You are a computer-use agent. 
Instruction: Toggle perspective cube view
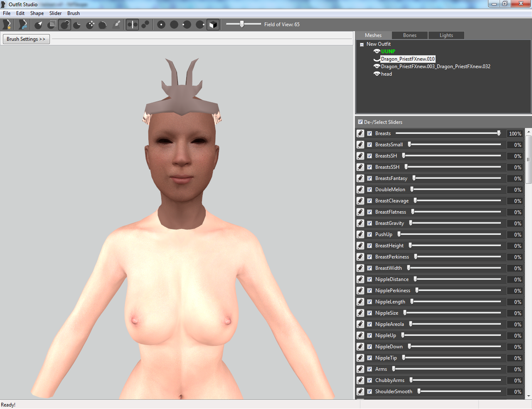pos(213,25)
